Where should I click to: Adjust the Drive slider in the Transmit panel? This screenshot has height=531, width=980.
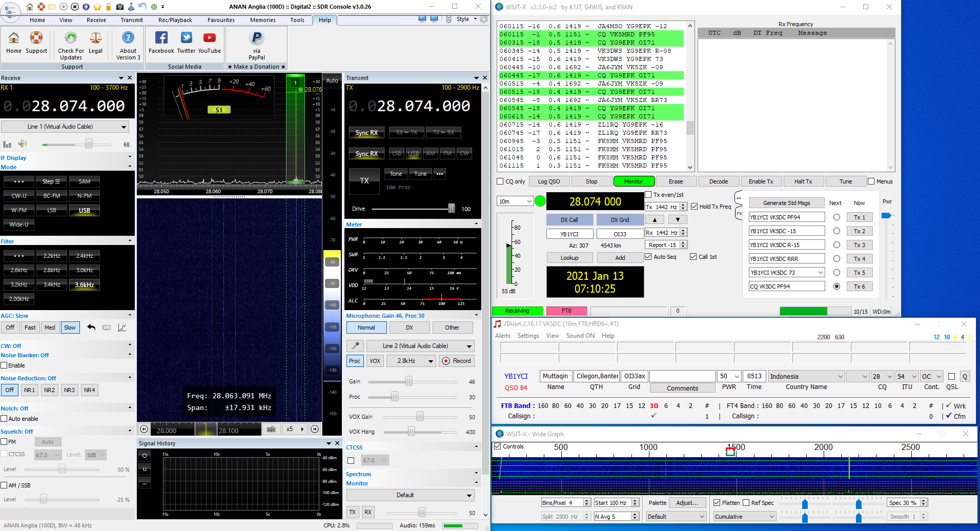click(x=451, y=209)
